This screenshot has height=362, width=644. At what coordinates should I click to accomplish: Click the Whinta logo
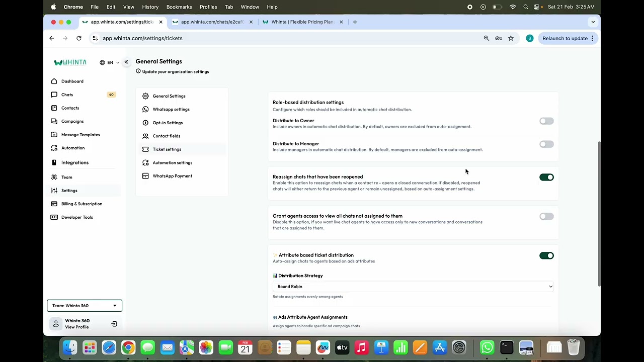pyautogui.click(x=70, y=62)
